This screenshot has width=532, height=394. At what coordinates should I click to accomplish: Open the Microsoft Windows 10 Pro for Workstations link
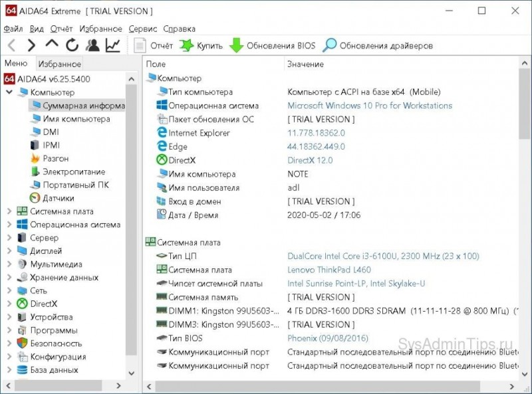[x=370, y=106]
